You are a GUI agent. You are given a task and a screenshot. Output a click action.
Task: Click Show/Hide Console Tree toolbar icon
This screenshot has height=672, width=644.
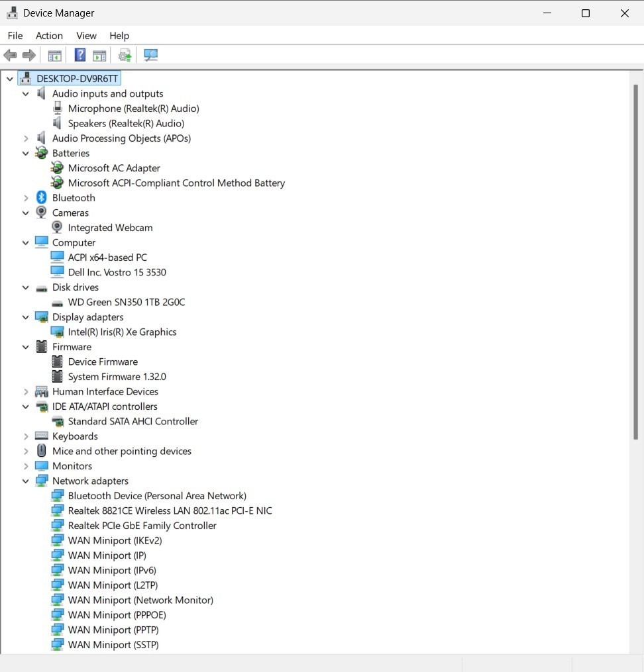(54, 56)
